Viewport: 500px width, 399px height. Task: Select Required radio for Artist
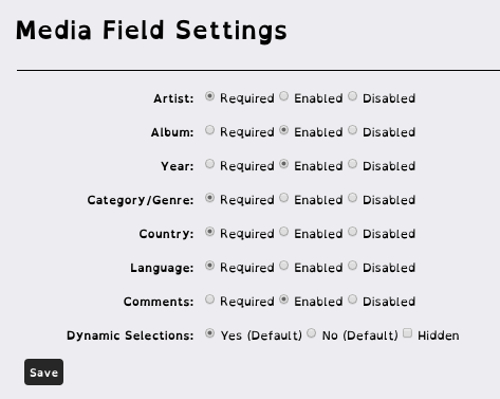[x=210, y=96]
